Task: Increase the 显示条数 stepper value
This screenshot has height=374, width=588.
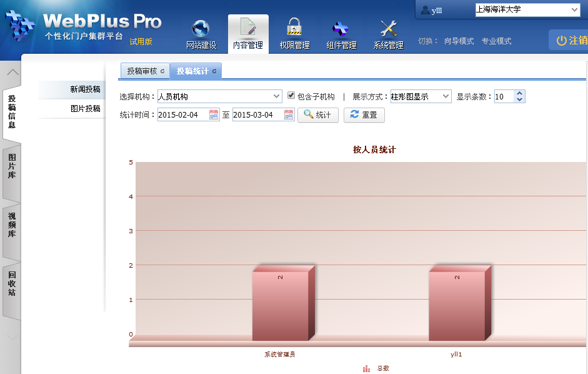Action: 520,93
